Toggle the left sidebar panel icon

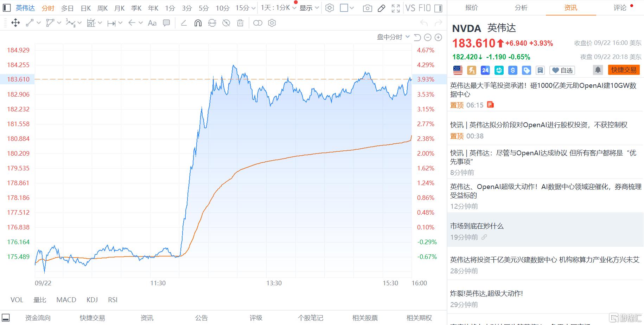coord(7,8)
